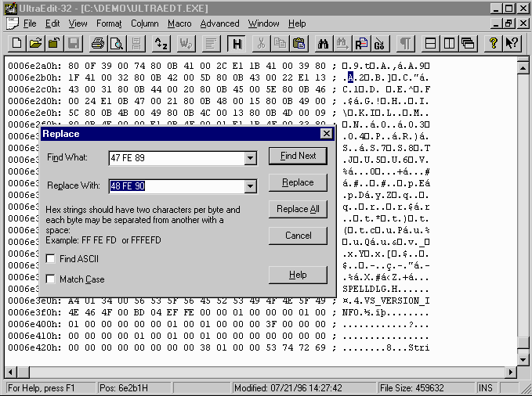Click the Find binoculars icon
This screenshot has width=532, height=396.
coord(324,43)
